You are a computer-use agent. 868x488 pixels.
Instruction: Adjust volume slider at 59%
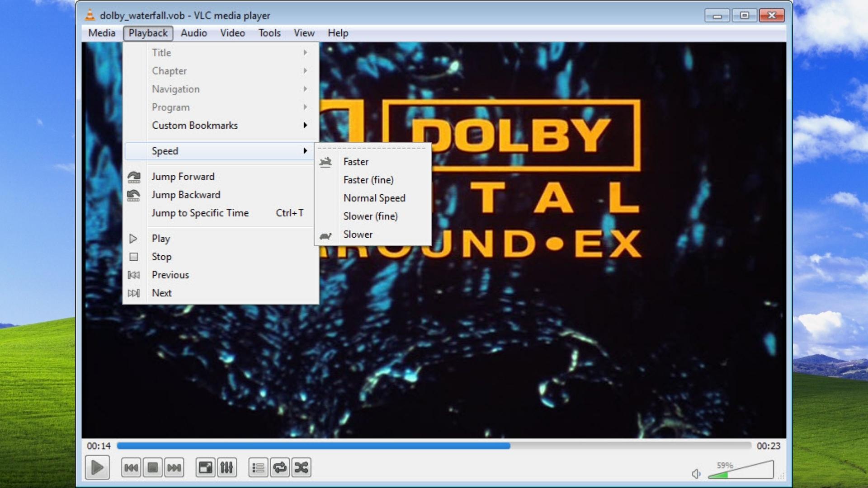[x=741, y=470]
